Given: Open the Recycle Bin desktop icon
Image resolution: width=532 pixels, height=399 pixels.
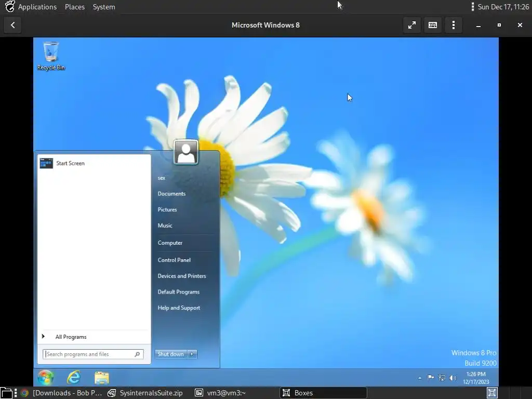Looking at the screenshot, I should (x=50, y=56).
